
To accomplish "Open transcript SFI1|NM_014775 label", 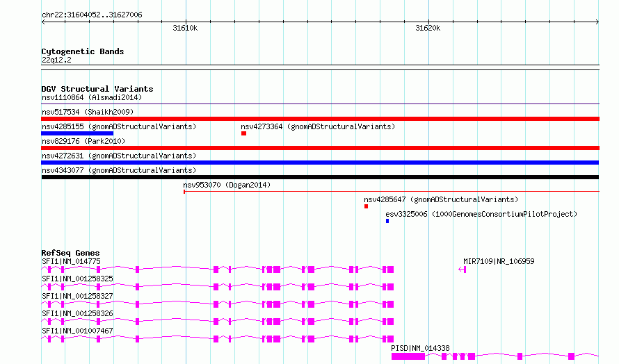I will [x=71, y=261].
